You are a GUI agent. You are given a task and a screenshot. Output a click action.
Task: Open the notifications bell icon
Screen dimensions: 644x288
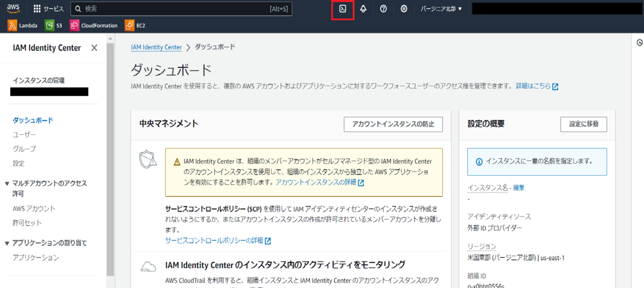pos(363,9)
